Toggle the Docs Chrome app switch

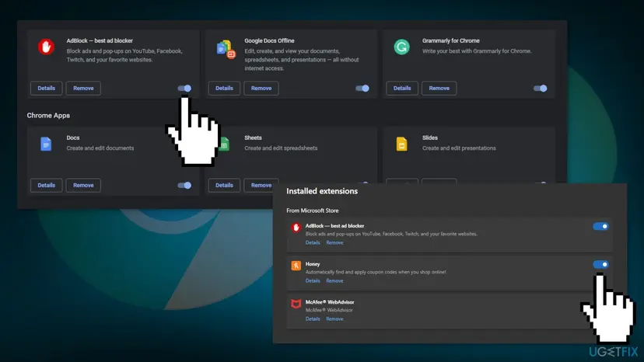pos(184,186)
